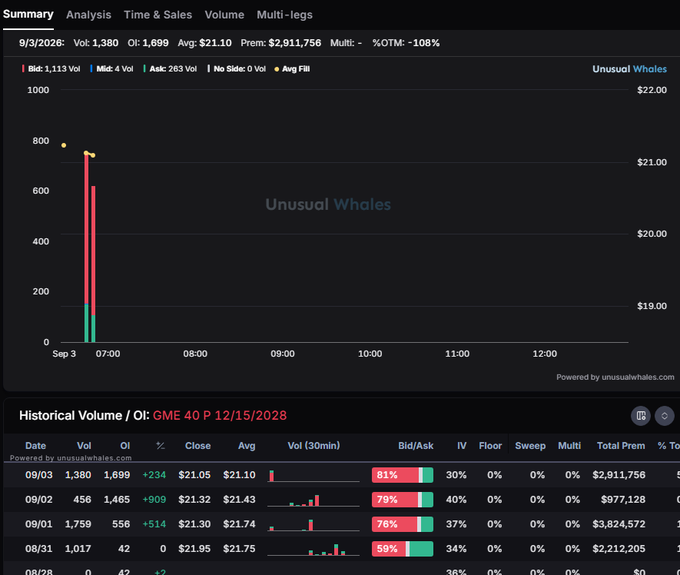This screenshot has height=575, width=680.
Task: Click the second shorter red volume bar
Action: [x=93, y=251]
